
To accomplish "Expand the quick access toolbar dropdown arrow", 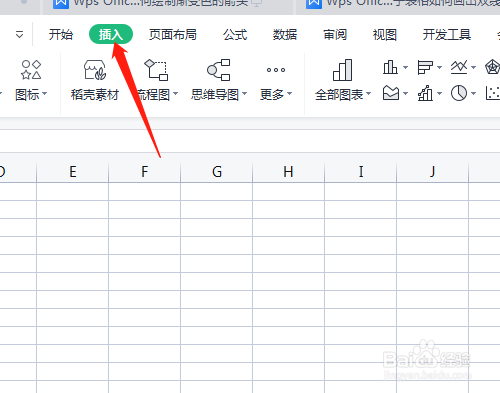I will 20,34.
